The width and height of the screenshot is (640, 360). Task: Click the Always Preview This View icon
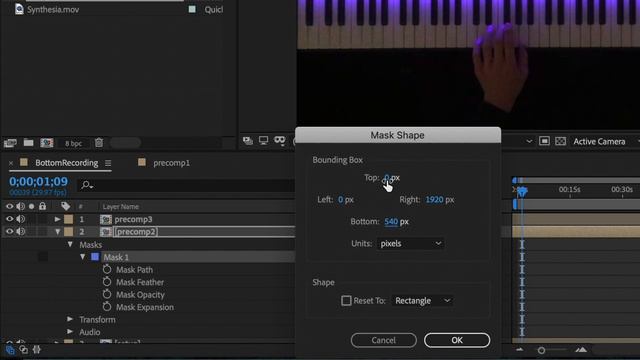(248, 141)
